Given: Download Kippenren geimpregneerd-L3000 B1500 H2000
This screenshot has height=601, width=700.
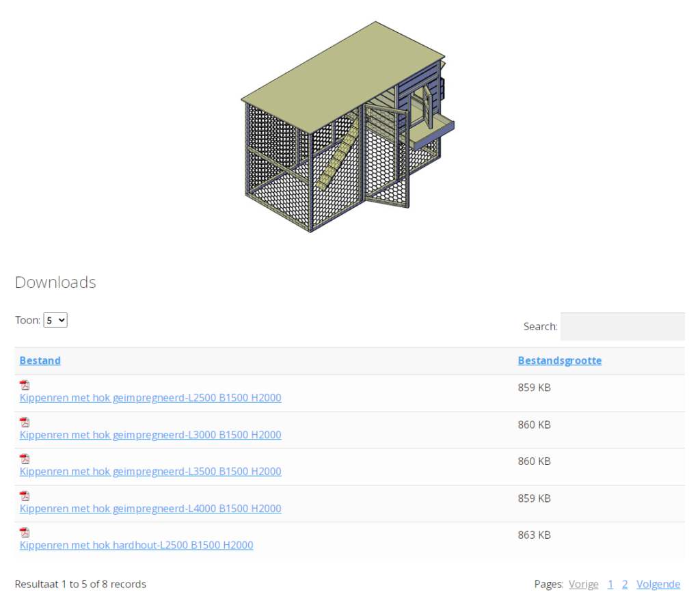Looking at the screenshot, I should (150, 435).
